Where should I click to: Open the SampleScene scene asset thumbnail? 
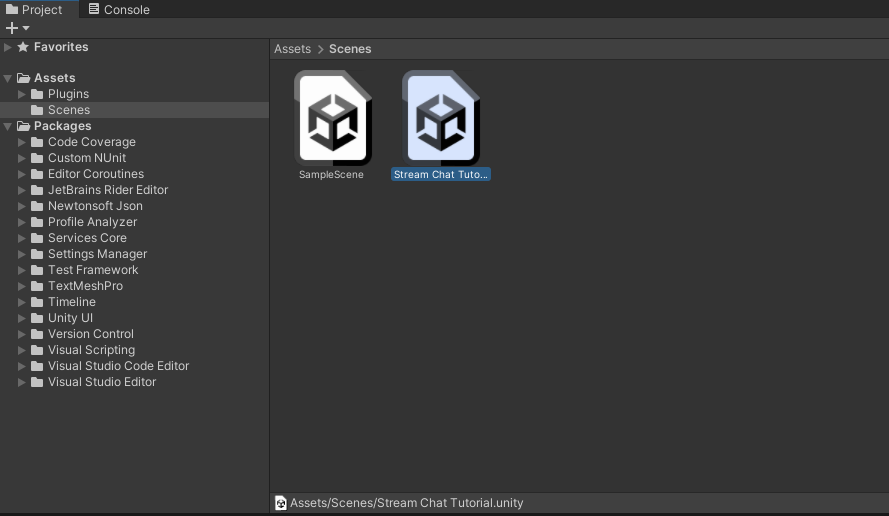pos(333,118)
